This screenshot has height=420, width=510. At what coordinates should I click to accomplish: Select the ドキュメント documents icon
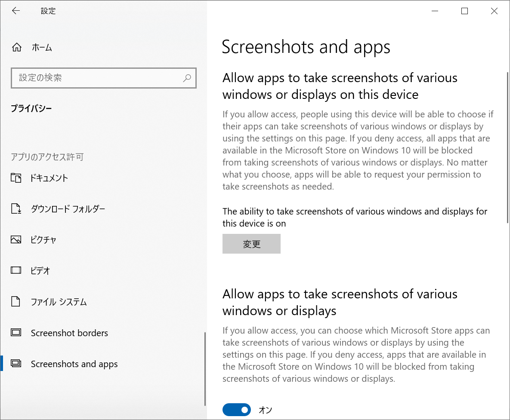[x=16, y=178]
